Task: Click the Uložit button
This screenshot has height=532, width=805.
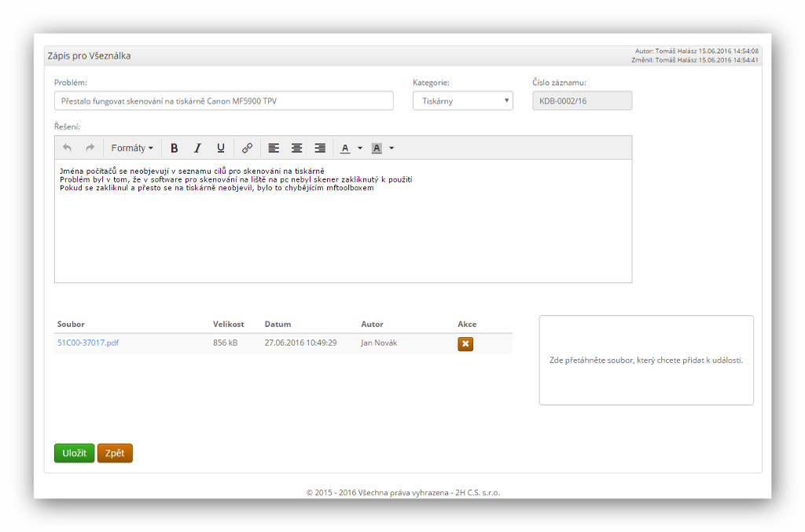Action: coord(74,453)
